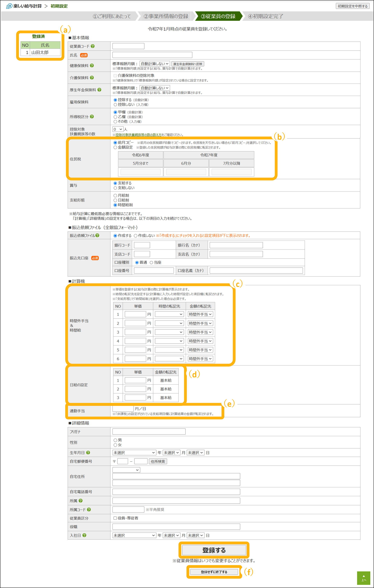Open row 1 金額の転記先 時間外手当 dropdown
This screenshot has height=588, width=374.
(x=201, y=314)
